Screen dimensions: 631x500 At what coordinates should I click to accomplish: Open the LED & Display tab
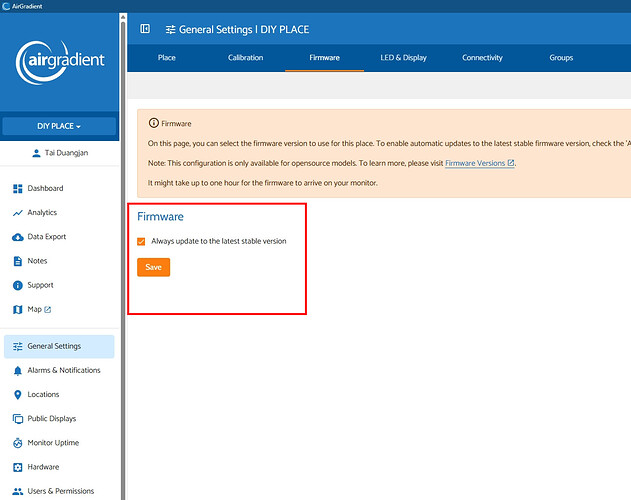pyautogui.click(x=403, y=58)
